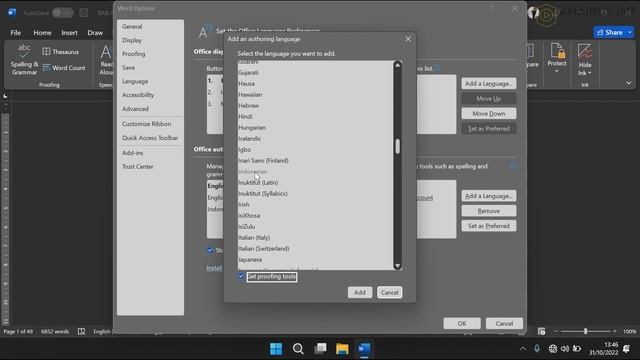Select Icelandic in language list
Screen dimensions: 640x360
316,139
